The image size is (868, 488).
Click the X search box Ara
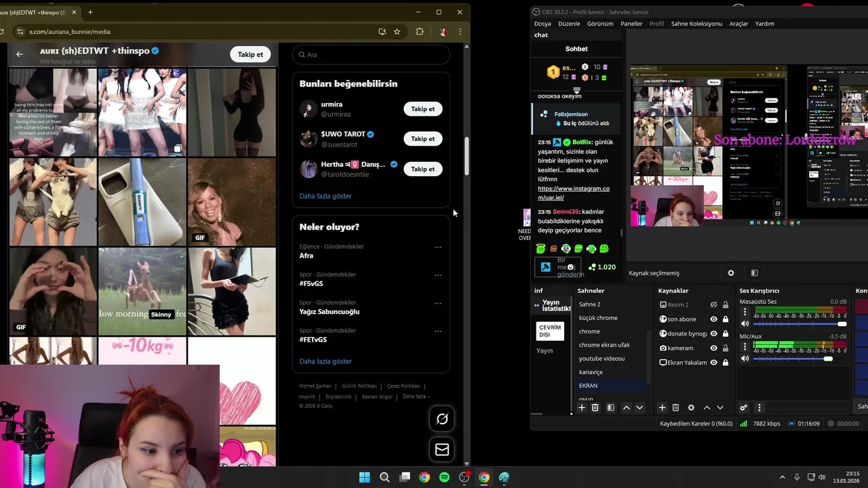coord(371,55)
